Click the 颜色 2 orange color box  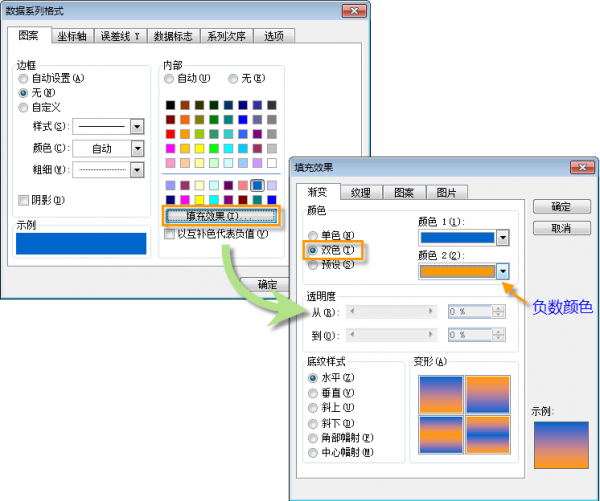458,271
